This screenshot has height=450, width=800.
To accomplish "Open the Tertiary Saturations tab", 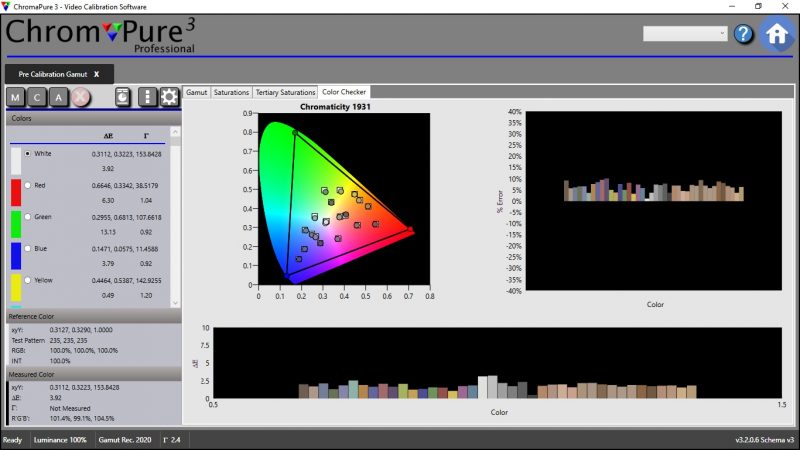I will [x=285, y=92].
